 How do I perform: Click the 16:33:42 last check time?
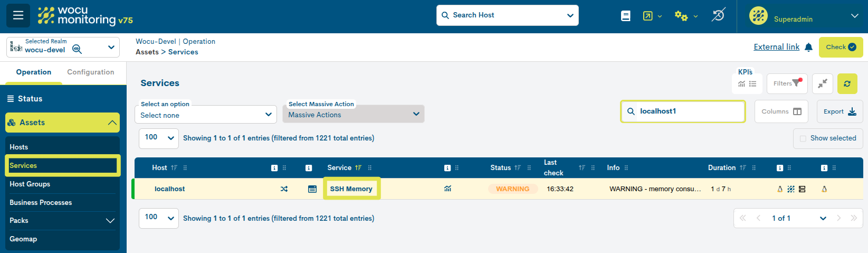(x=560, y=189)
